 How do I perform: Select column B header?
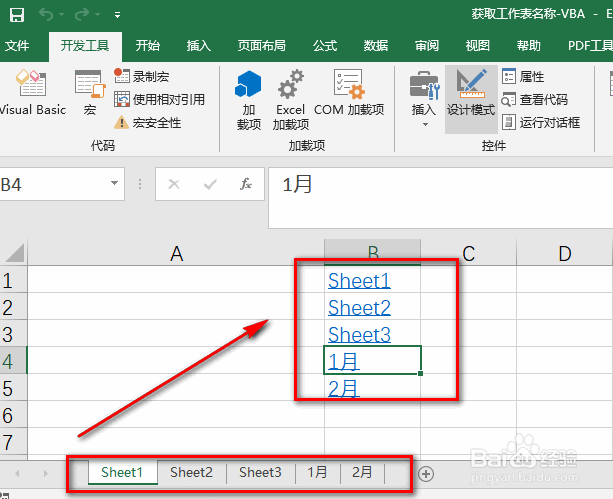click(x=373, y=253)
